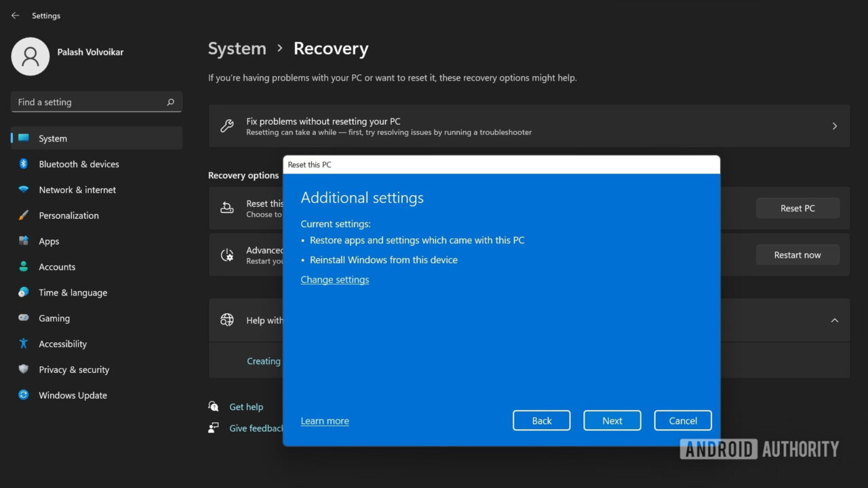Open Apps settings

49,241
